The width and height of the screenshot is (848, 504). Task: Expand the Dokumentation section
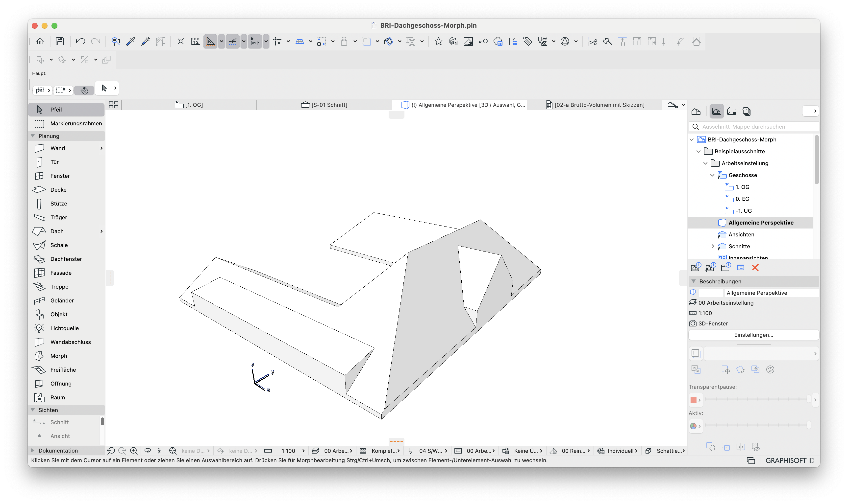33,450
